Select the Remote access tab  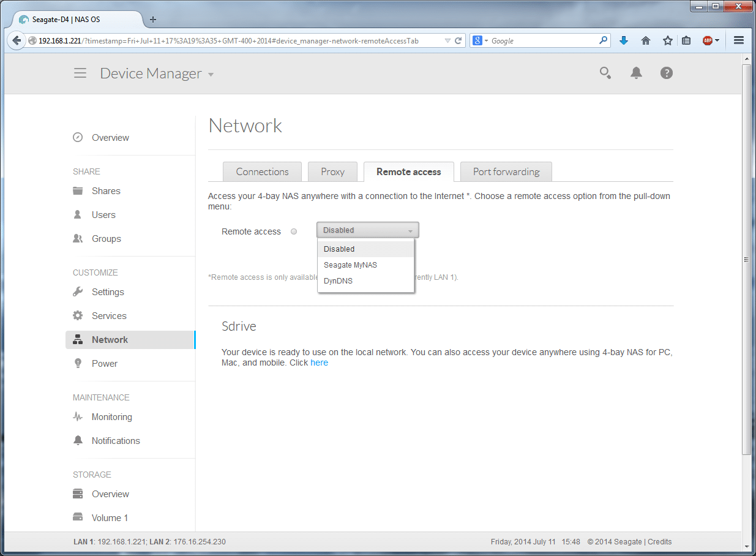point(409,172)
